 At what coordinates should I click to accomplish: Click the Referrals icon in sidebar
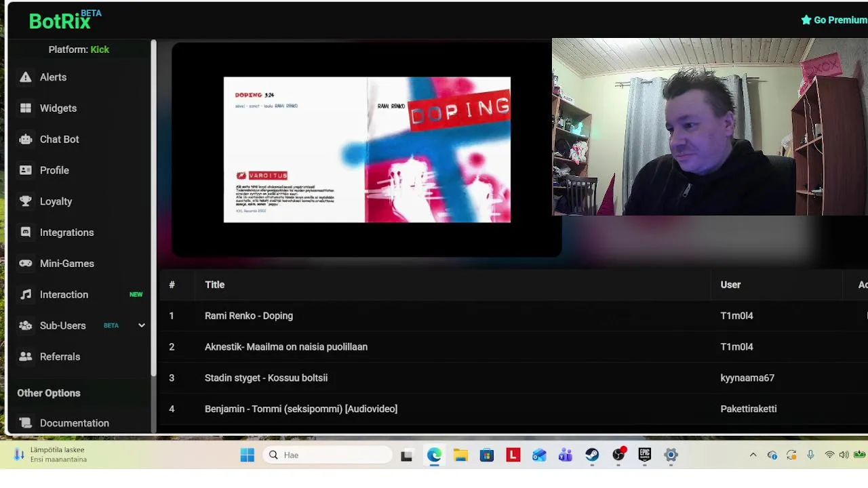pos(26,357)
